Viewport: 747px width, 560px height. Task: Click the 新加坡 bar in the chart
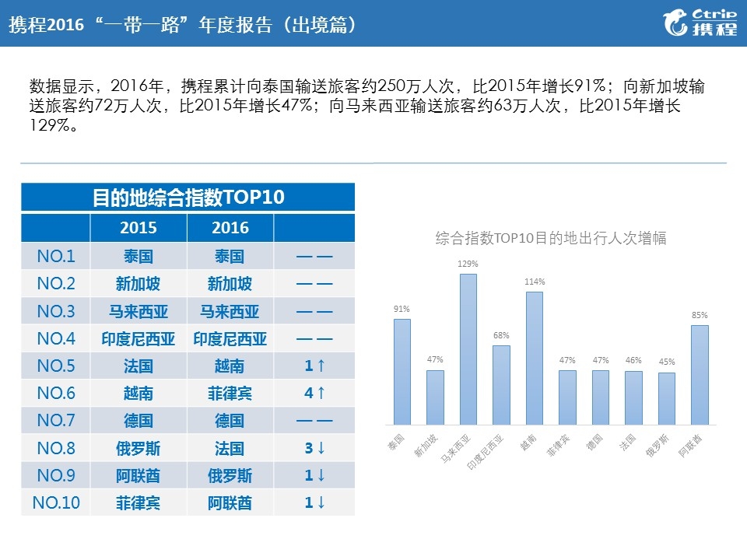435,397
